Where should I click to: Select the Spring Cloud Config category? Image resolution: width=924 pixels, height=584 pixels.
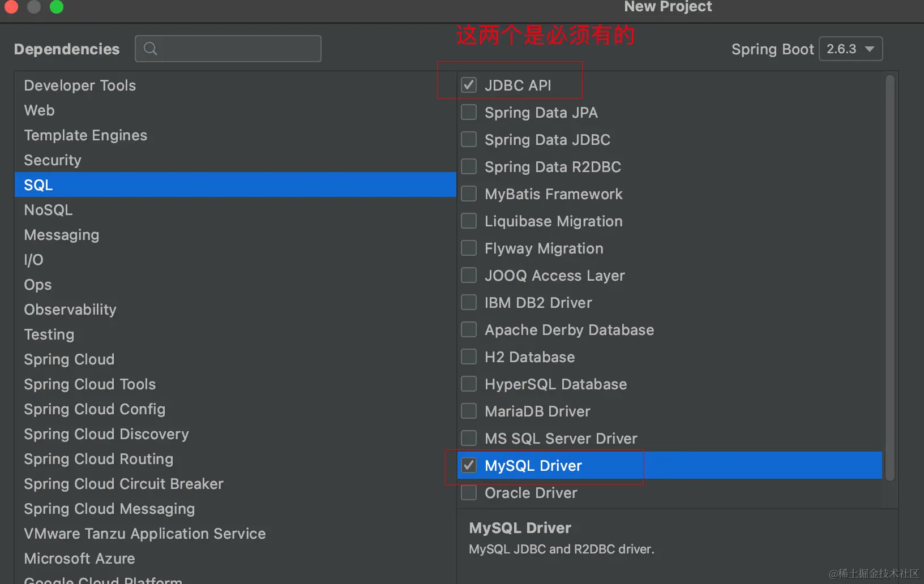click(95, 409)
